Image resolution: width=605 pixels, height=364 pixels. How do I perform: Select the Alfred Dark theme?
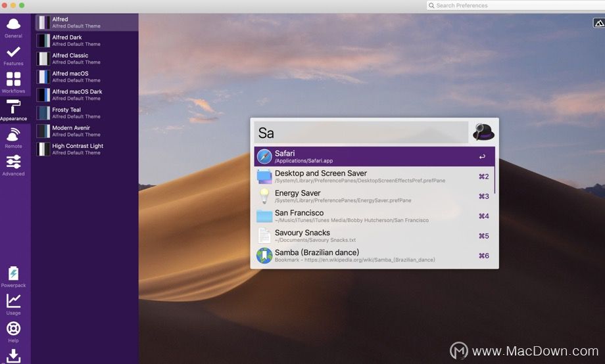coord(87,41)
